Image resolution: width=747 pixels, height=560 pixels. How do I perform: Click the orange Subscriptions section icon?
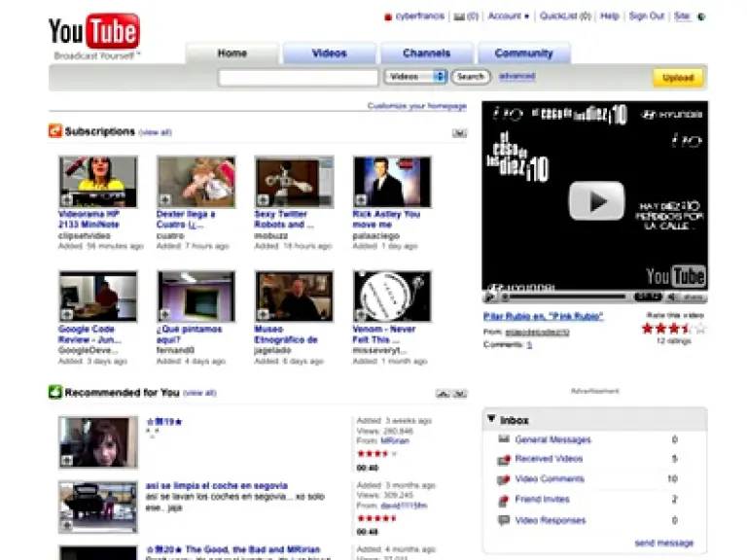click(x=55, y=131)
